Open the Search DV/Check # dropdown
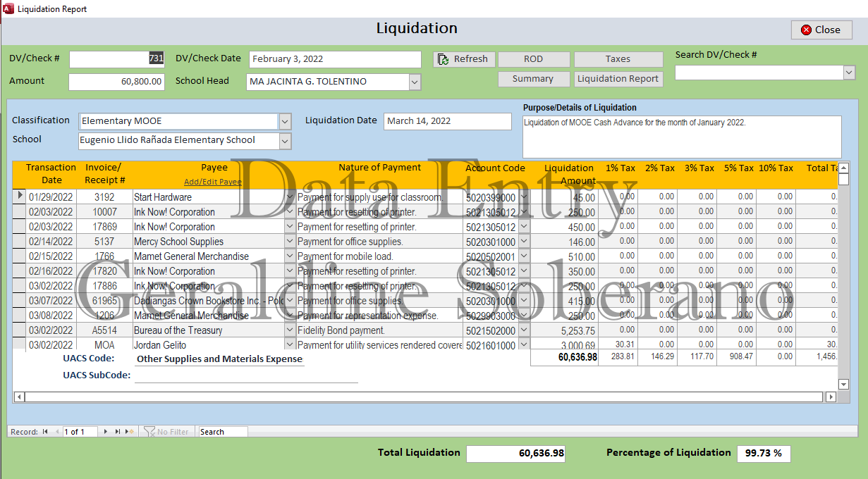This screenshot has width=868, height=479. [849, 73]
